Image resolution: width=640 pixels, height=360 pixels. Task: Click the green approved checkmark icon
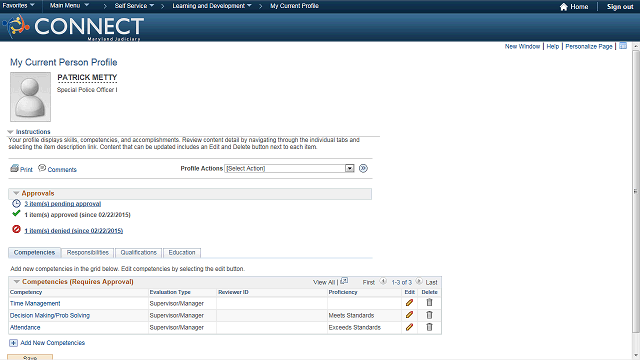point(16,213)
